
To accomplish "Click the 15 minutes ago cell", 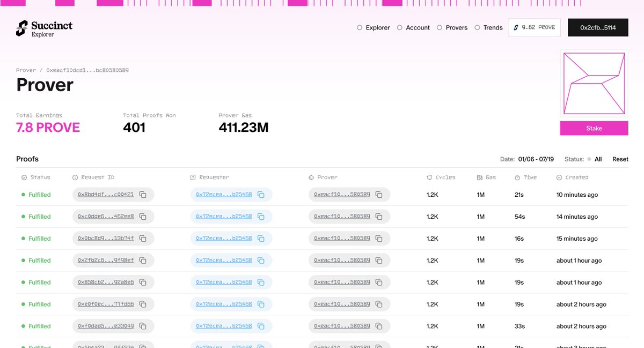I will pyautogui.click(x=577, y=239).
